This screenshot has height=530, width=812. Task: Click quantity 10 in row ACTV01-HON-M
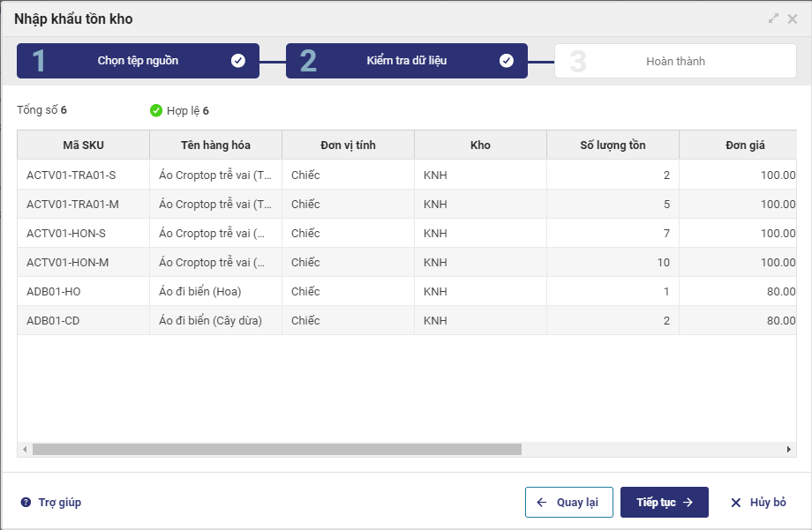pyautogui.click(x=664, y=263)
